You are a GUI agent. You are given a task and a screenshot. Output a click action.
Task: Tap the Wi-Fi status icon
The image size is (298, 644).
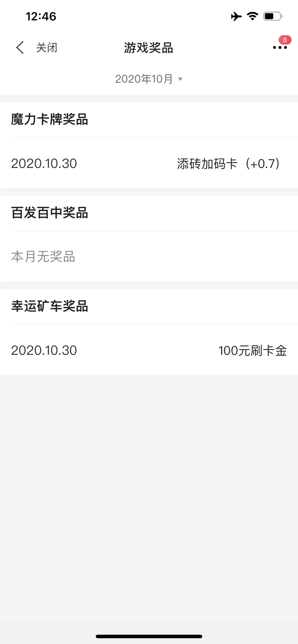(252, 16)
